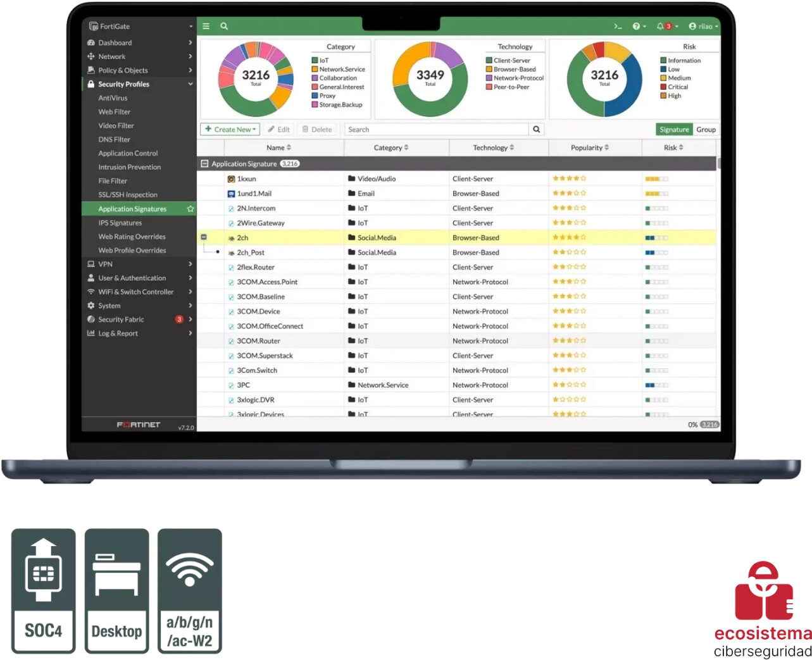812x660 pixels.
Task: Click the hamburger menu icon in top bar
Action: 206,27
